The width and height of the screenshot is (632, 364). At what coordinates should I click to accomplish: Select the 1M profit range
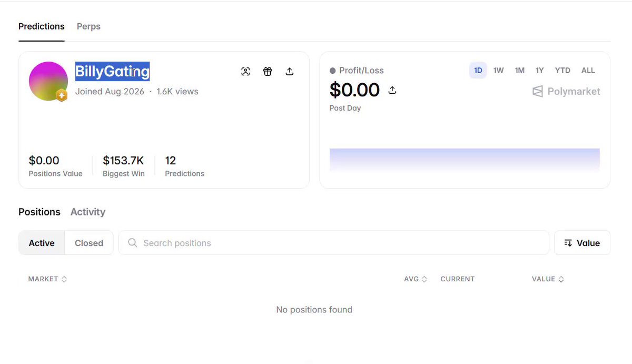[x=520, y=70]
